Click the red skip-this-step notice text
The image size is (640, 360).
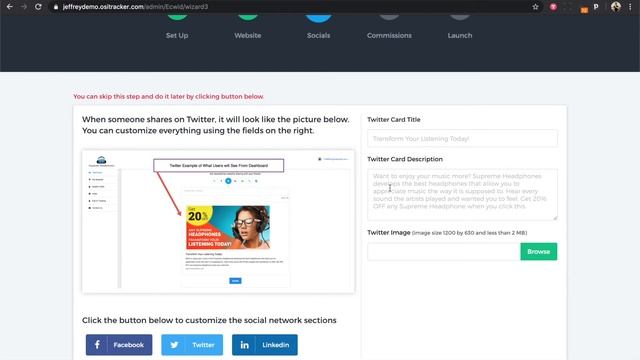(168, 96)
